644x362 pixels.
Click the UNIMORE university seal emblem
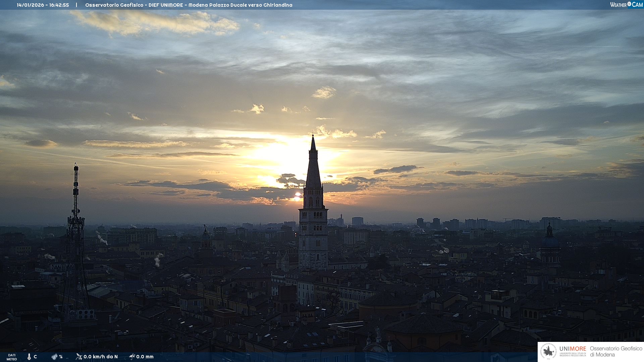coord(548,352)
